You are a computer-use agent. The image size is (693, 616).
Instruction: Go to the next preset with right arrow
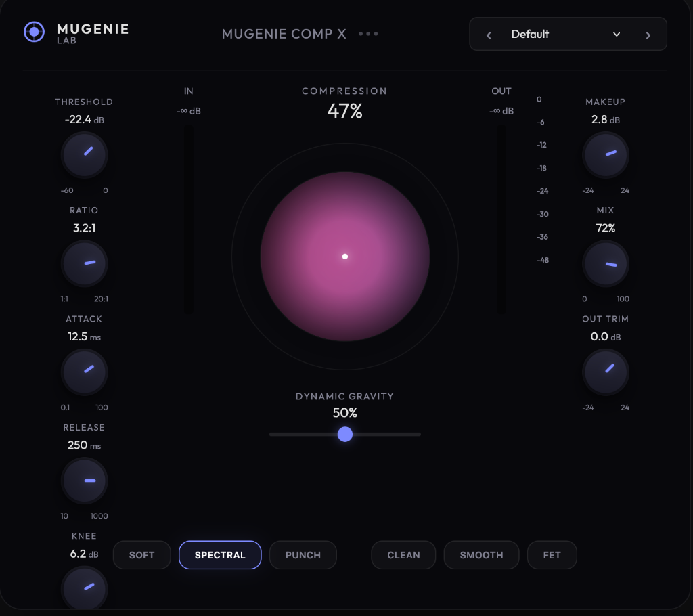coord(647,34)
